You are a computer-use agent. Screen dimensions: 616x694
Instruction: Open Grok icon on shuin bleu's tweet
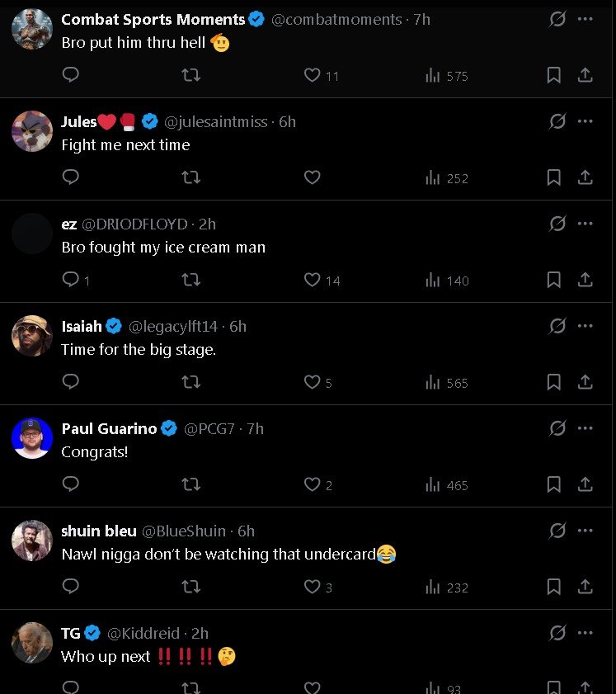[x=557, y=531]
